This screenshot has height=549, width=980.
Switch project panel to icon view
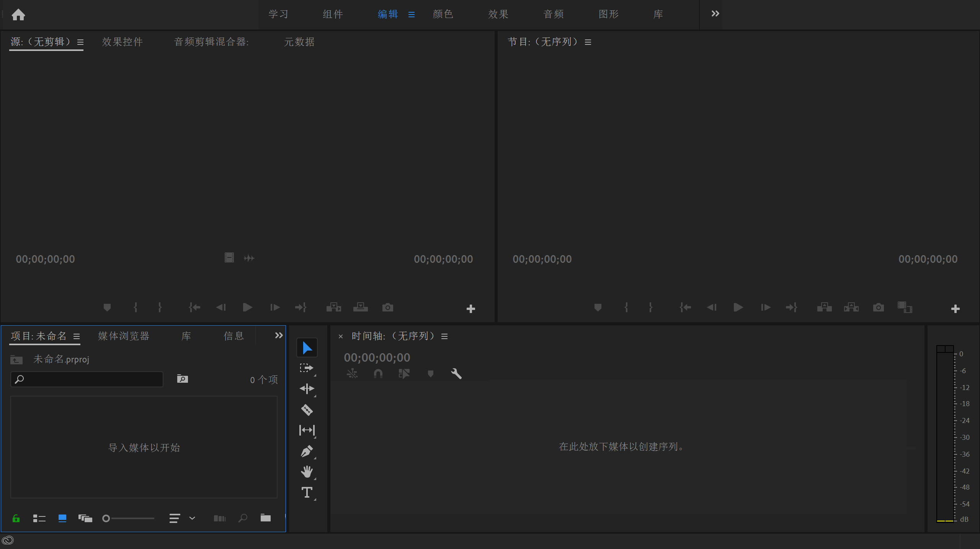coord(62,518)
